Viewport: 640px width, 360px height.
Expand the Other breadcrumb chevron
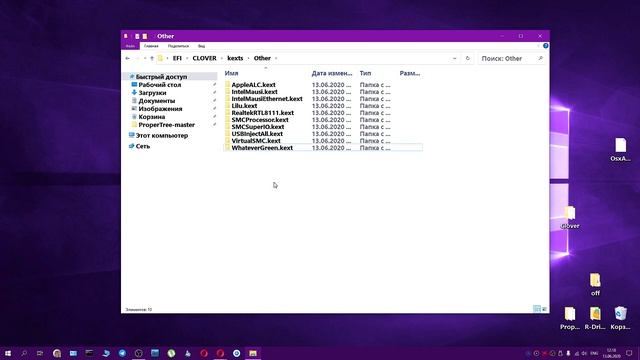(x=276, y=58)
